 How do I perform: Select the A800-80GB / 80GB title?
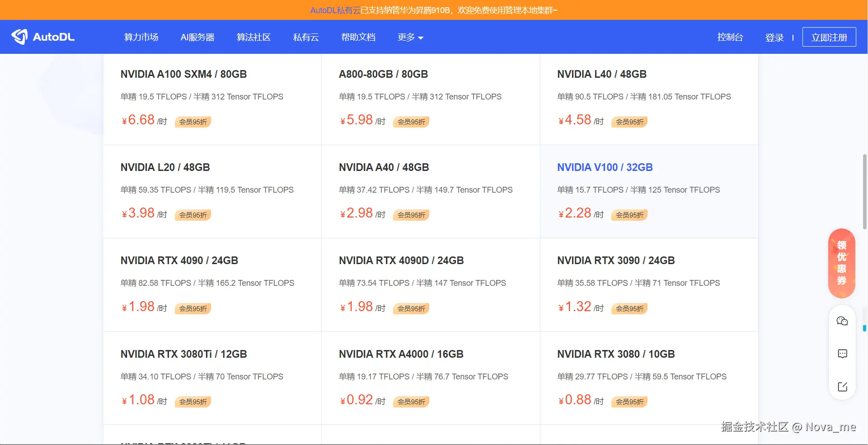(x=383, y=74)
